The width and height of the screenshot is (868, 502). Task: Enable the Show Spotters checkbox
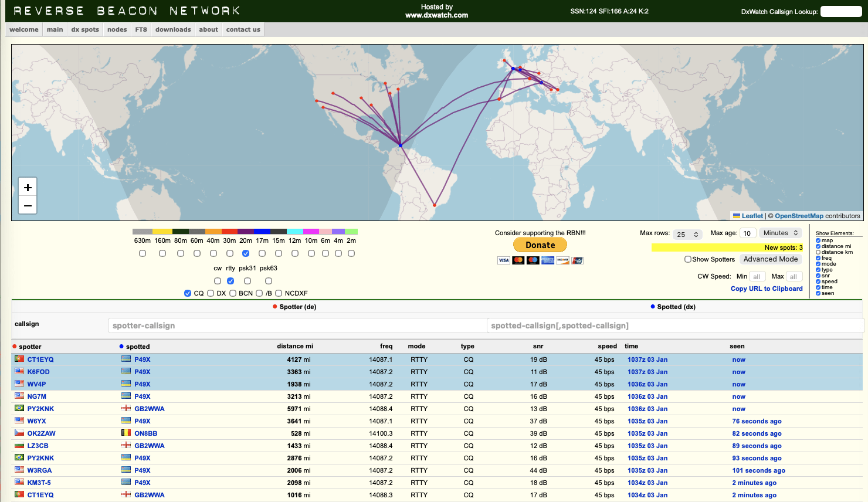[x=688, y=259]
